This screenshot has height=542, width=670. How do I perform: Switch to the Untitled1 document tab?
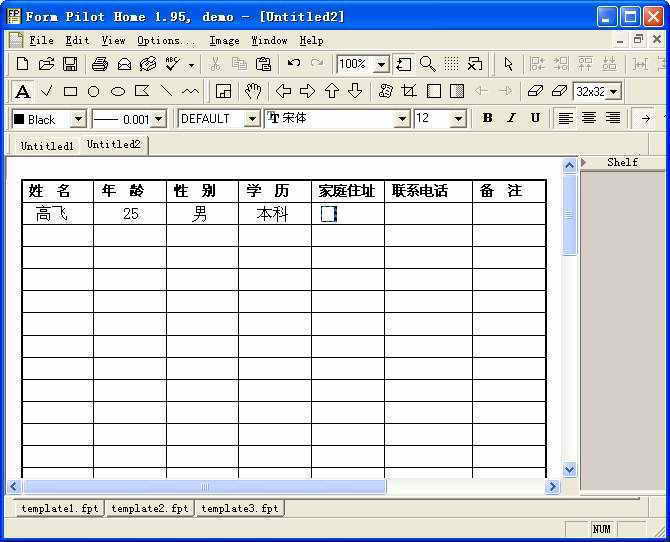click(47, 146)
